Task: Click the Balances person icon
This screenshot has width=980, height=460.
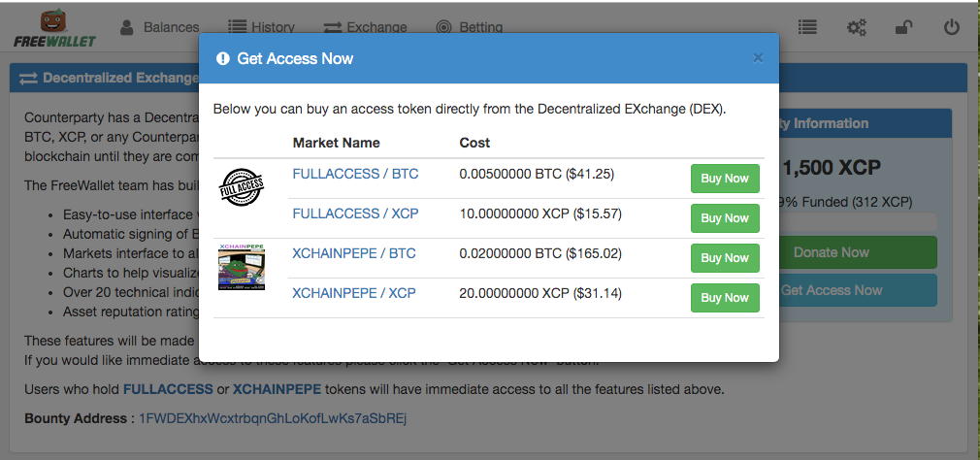Action: tap(127, 27)
